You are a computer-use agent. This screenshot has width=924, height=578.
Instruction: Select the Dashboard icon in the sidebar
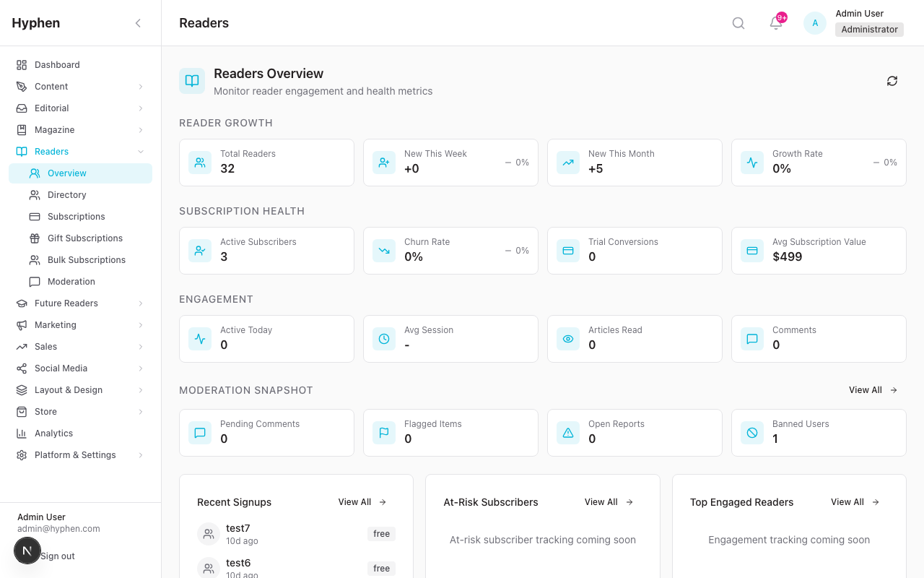pos(21,64)
